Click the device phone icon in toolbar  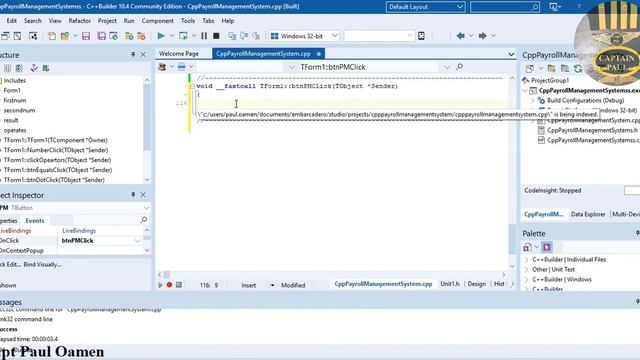pyautogui.click(x=421, y=36)
